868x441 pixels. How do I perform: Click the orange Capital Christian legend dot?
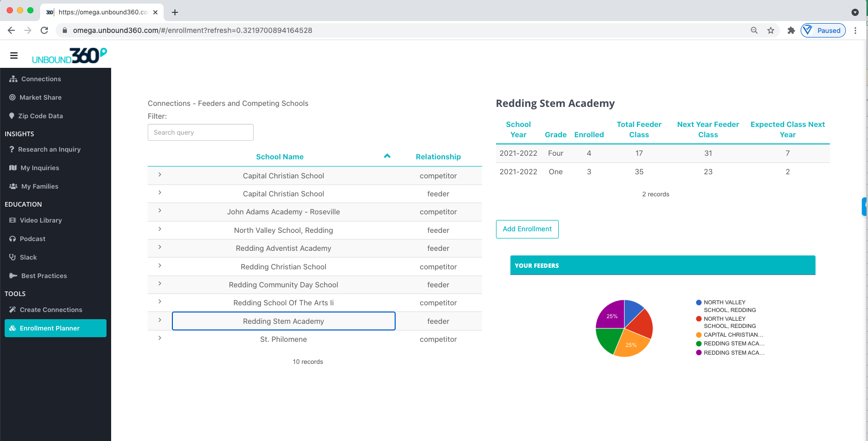(699, 335)
